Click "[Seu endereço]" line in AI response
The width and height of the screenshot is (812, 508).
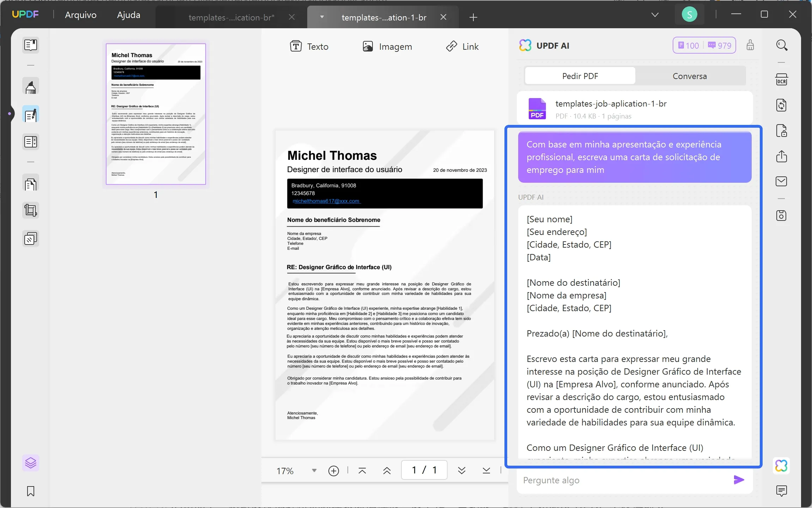pos(557,232)
